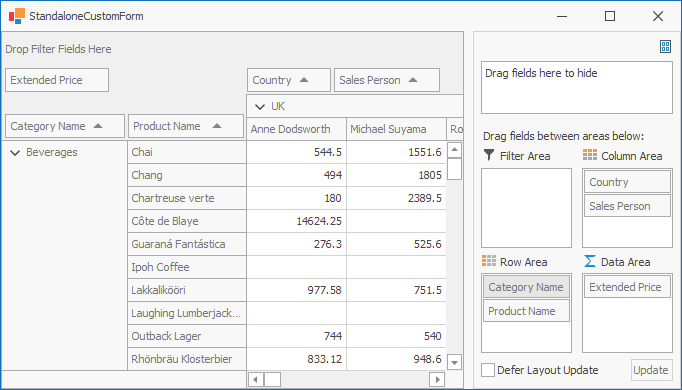Viewport: 682px width, 390px height.
Task: Click the vertical scrollbar thumb
Action: click(455, 169)
